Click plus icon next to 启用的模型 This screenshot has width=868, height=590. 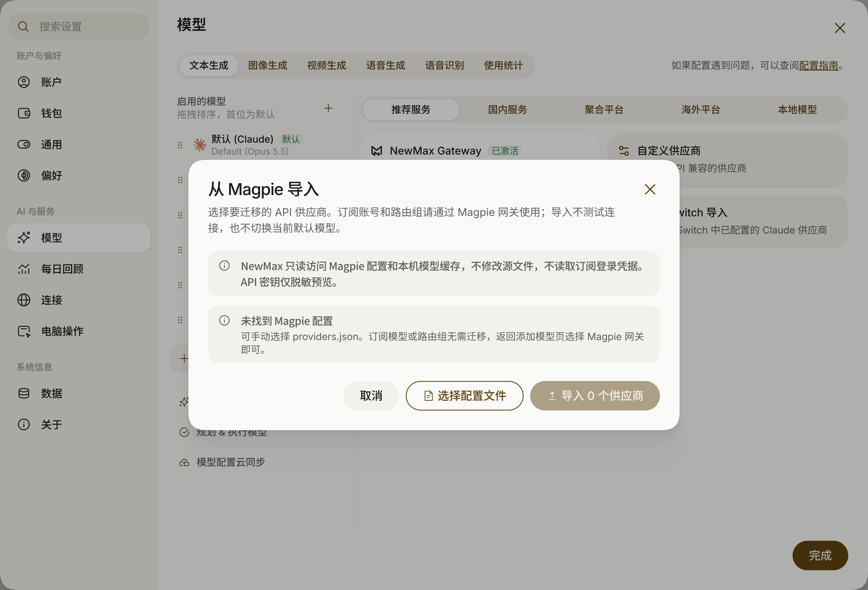(328, 109)
